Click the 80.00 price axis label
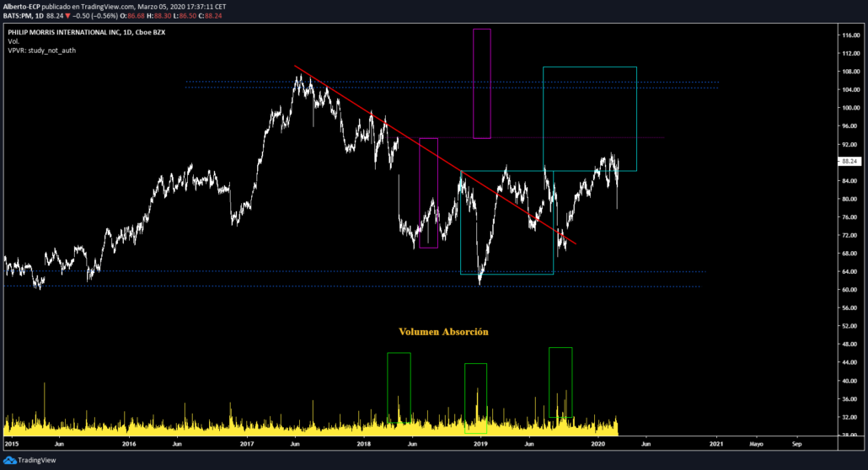This screenshot has height=470, width=868. pyautogui.click(x=851, y=199)
